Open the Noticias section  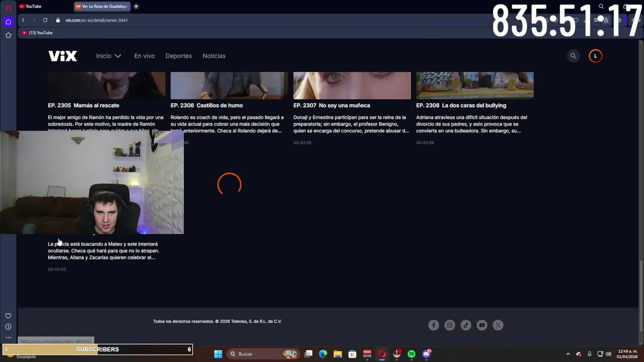tap(214, 56)
